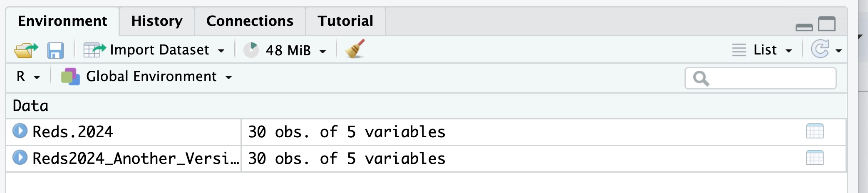Click the Global Environment colored icon
The image size is (868, 193).
tap(70, 77)
